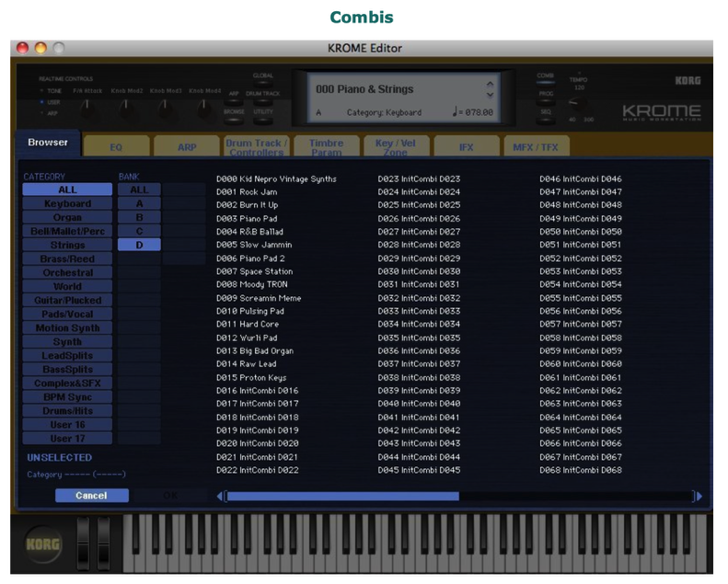
Task: Click the round KORG logo badge
Action: tap(42, 544)
